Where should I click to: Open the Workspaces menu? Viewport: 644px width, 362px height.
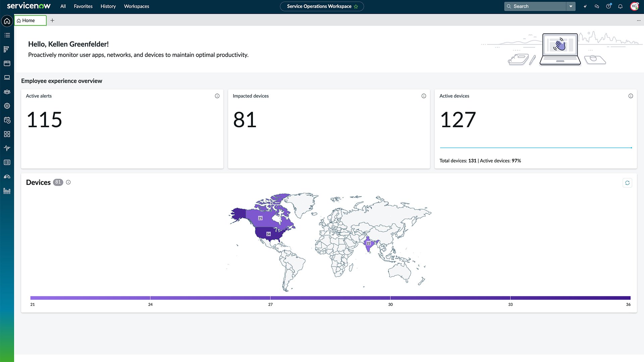point(137,6)
